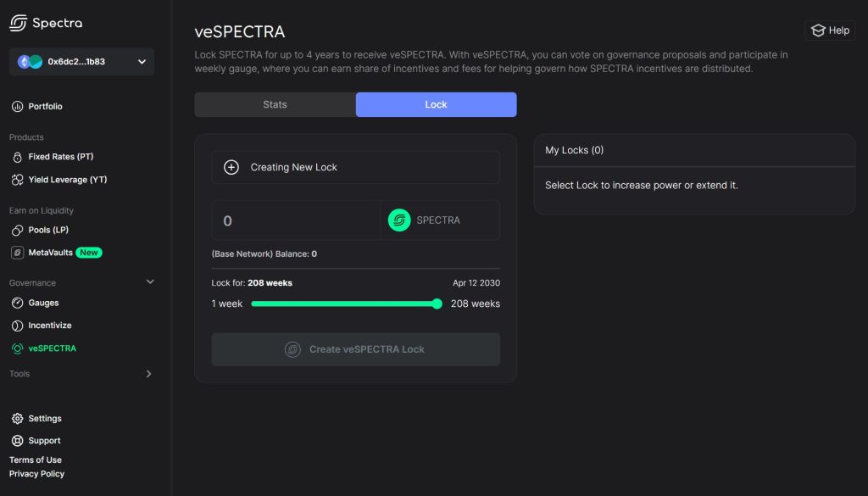The height and width of the screenshot is (496, 868).
Task: Open the wallet address dropdown
Action: pos(142,62)
